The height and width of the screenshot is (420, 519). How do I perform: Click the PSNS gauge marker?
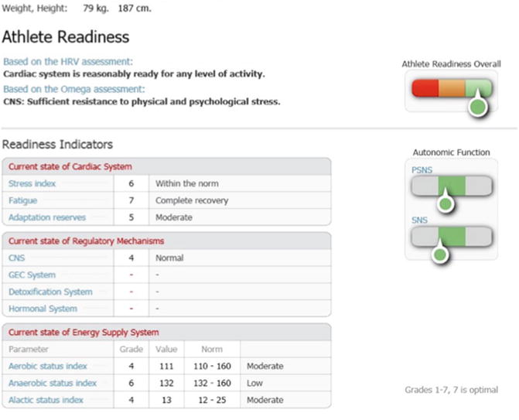pyautogui.click(x=444, y=203)
